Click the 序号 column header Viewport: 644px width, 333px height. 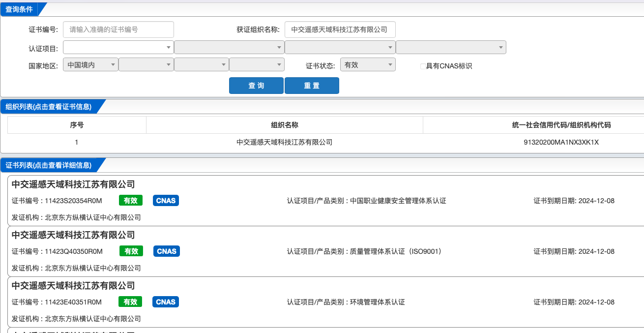(x=77, y=125)
